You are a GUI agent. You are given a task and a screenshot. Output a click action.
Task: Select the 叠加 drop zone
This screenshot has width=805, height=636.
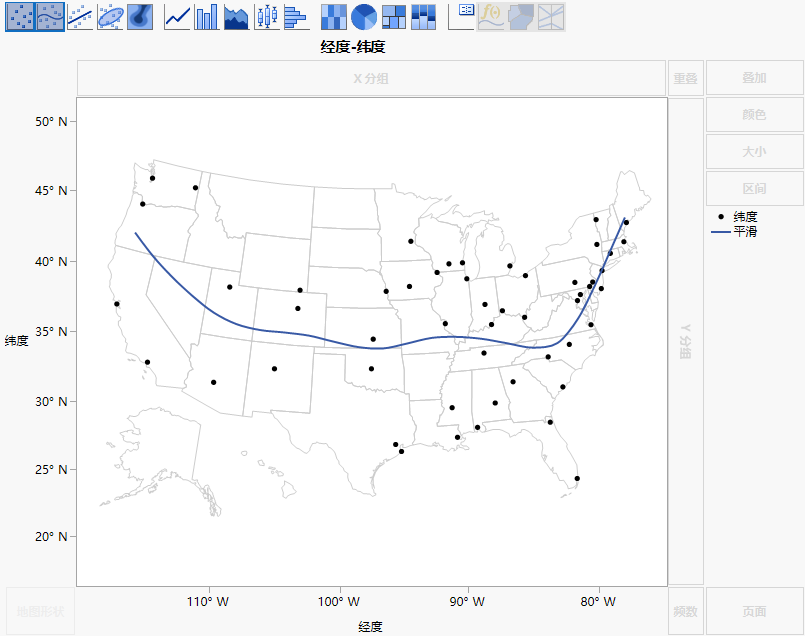[x=754, y=78]
